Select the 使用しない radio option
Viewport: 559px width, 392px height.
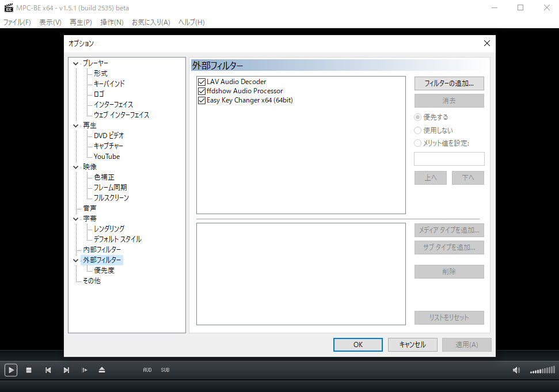tap(417, 131)
